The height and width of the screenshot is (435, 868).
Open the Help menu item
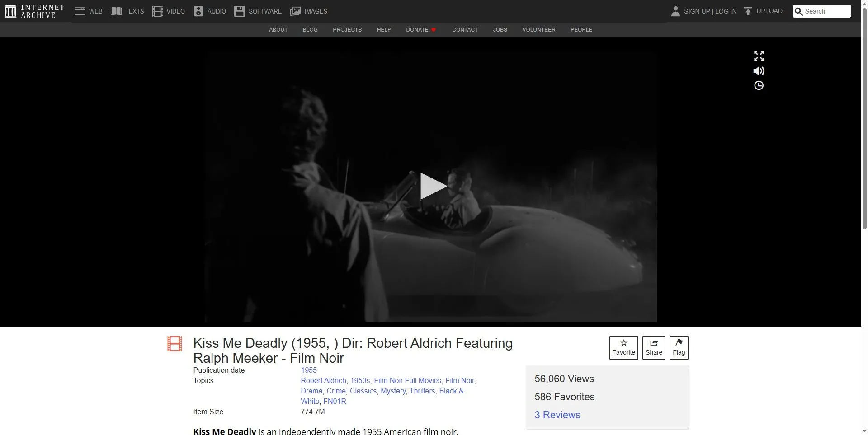384,30
